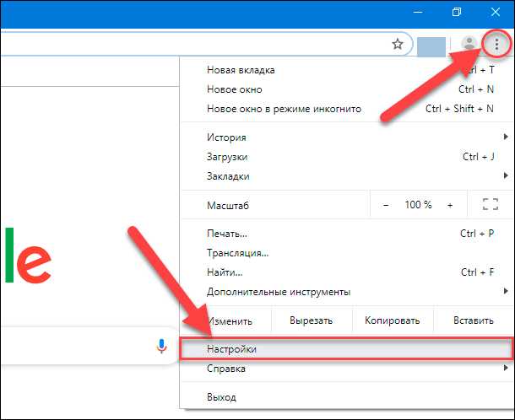515x420 pixels.
Task: Click the microphone voice search icon
Action: (x=161, y=346)
